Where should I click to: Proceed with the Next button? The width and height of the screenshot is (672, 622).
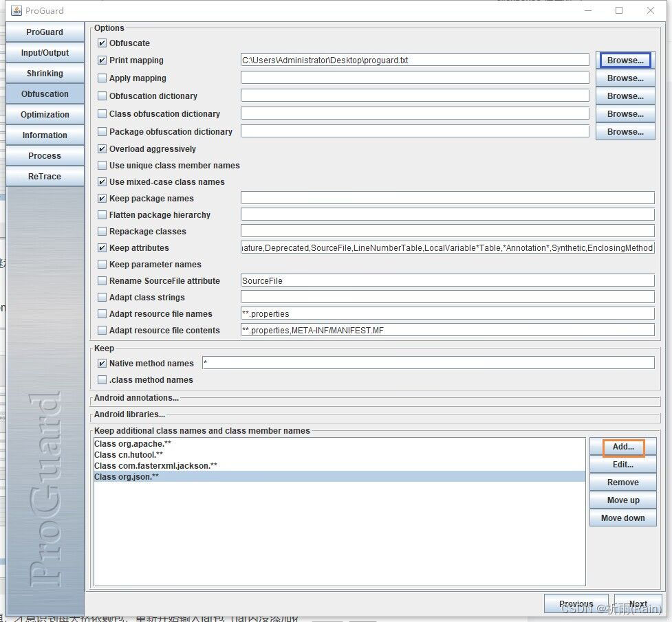pos(638,603)
